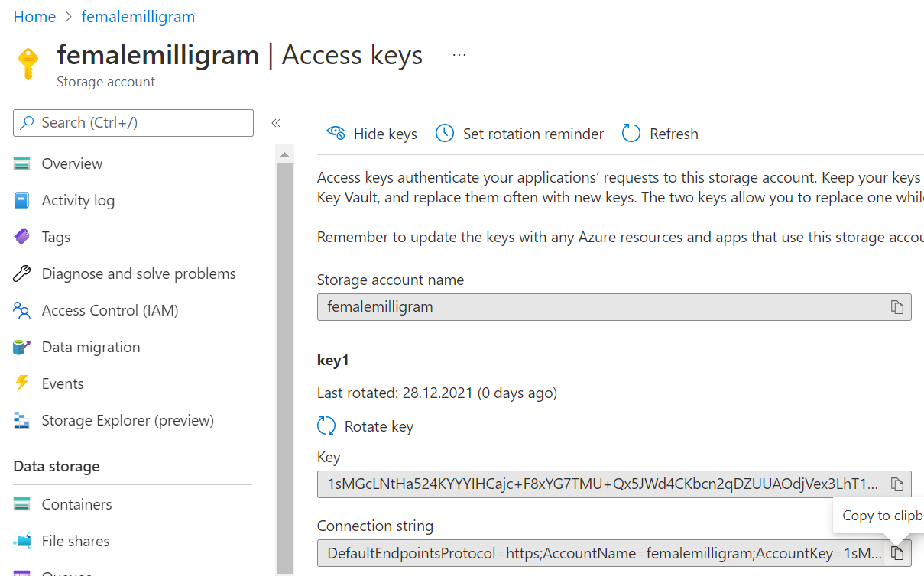This screenshot has height=576, width=924.
Task: Copy the connection string to clipboard
Action: (x=896, y=552)
